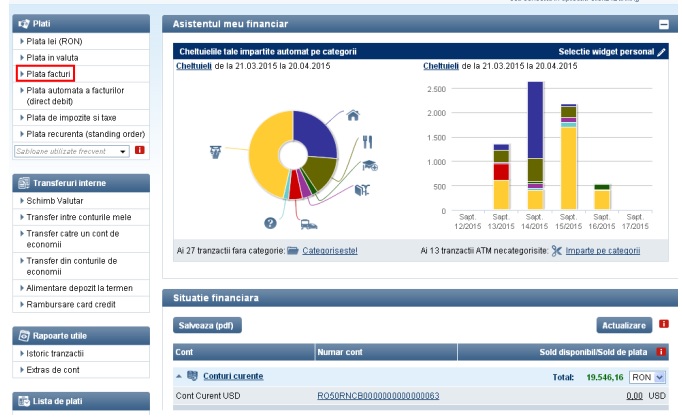Open Cheltuieli link above bar chart
This screenshot has width=682, height=420.
point(441,66)
